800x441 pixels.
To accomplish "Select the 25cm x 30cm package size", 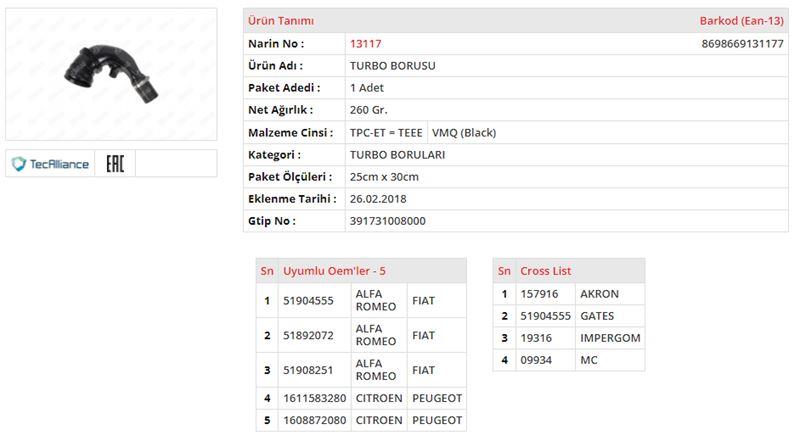I will click(x=384, y=177).
